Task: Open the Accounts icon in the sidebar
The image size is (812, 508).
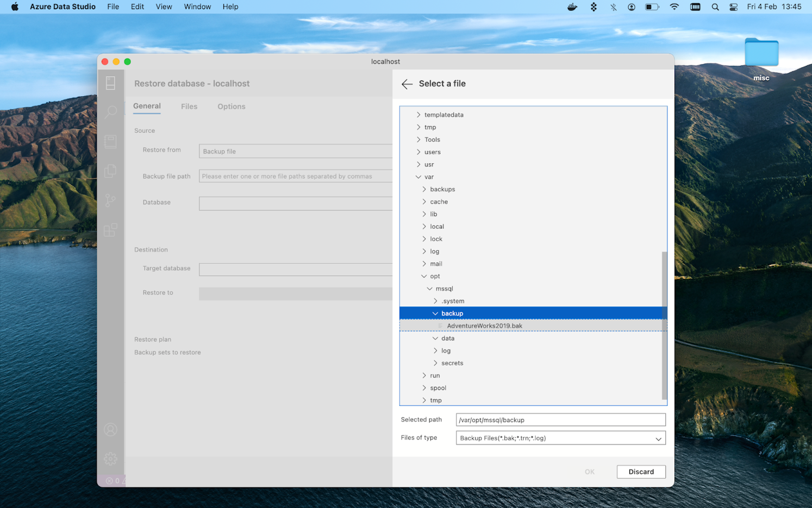Action: pos(110,430)
